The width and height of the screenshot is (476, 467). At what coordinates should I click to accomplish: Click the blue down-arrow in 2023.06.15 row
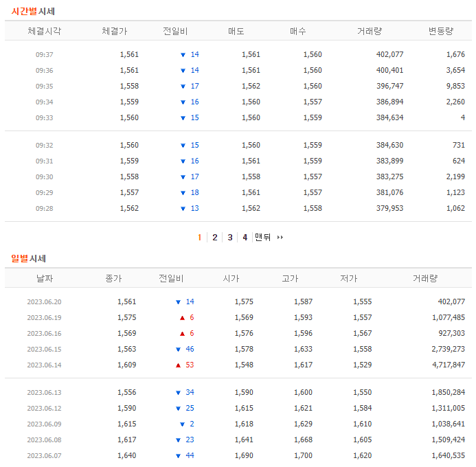pos(178,350)
